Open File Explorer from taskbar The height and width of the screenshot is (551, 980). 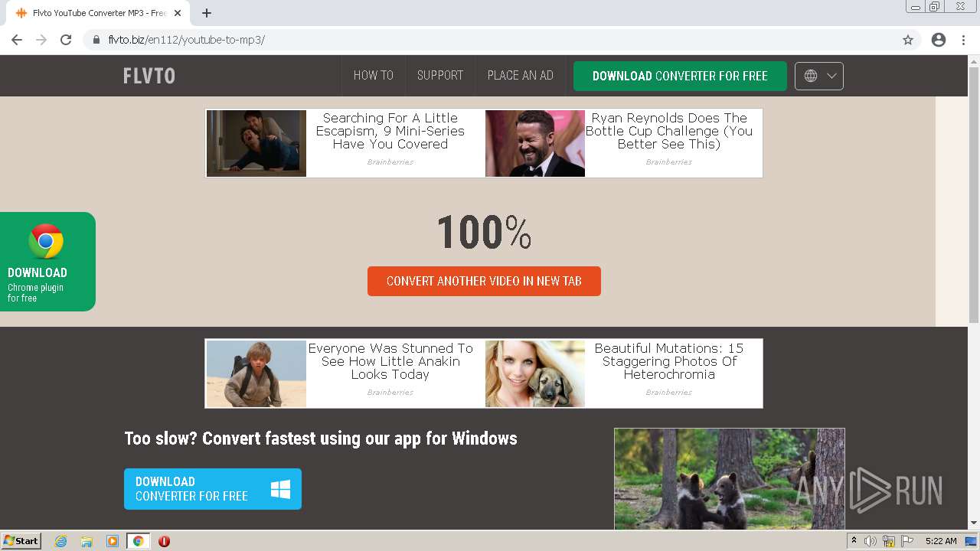pyautogui.click(x=87, y=541)
